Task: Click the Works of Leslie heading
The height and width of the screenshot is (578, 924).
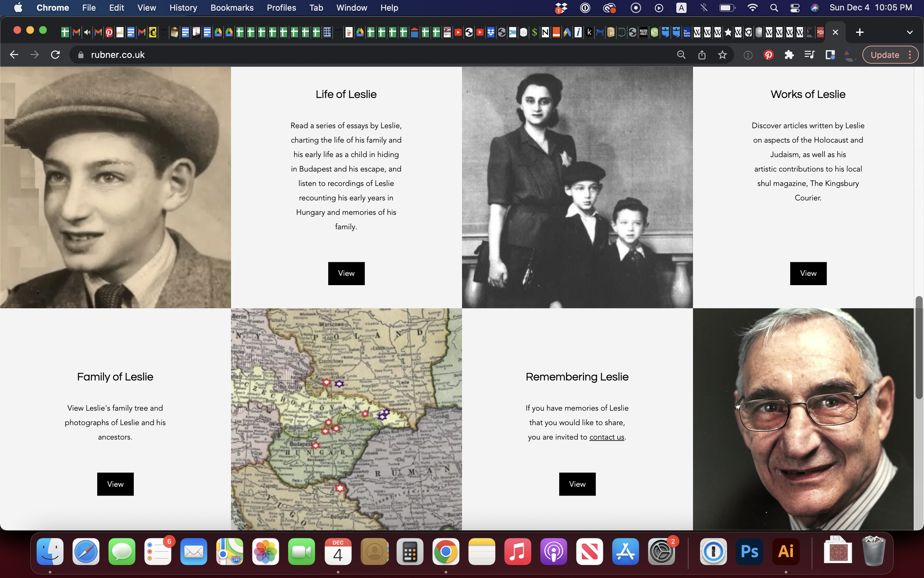Action: click(808, 94)
